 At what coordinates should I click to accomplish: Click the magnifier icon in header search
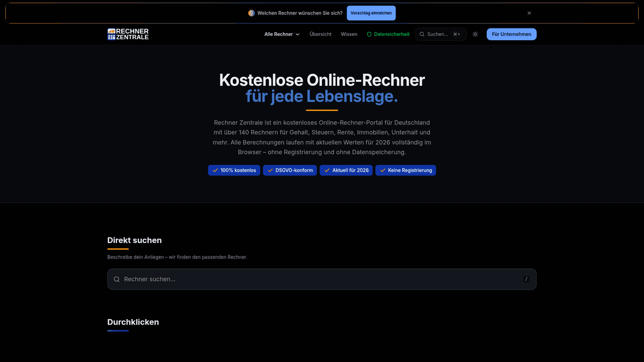(422, 34)
